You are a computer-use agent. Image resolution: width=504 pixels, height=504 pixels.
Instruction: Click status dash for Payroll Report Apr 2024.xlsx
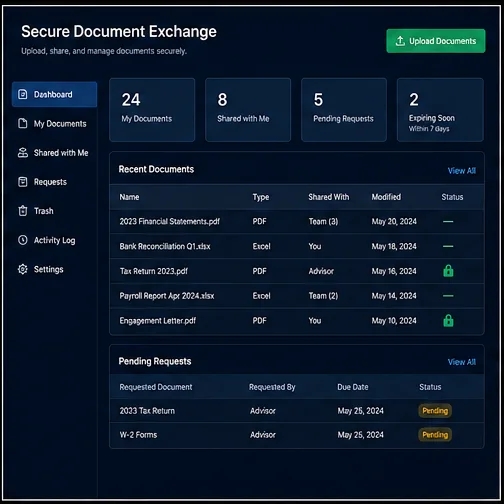pos(448,296)
